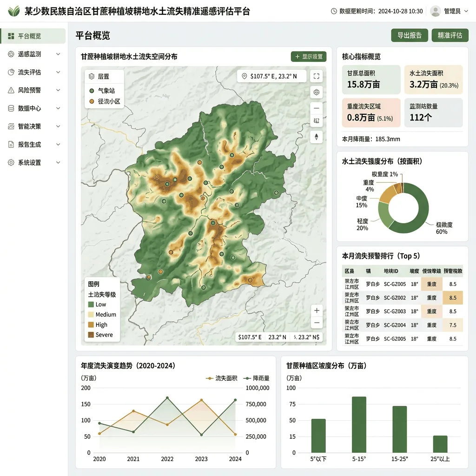Click the locate target map tool
This screenshot has height=476, width=476.
click(316, 92)
